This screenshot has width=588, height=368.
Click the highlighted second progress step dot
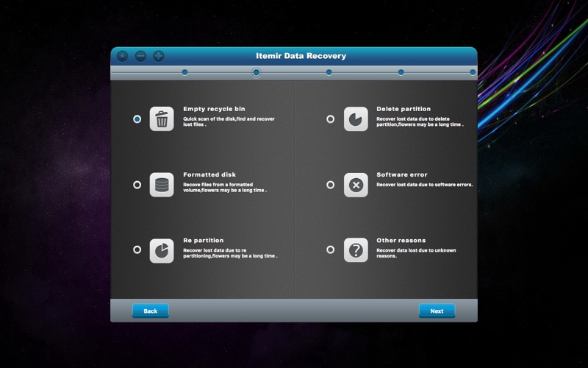[256, 72]
